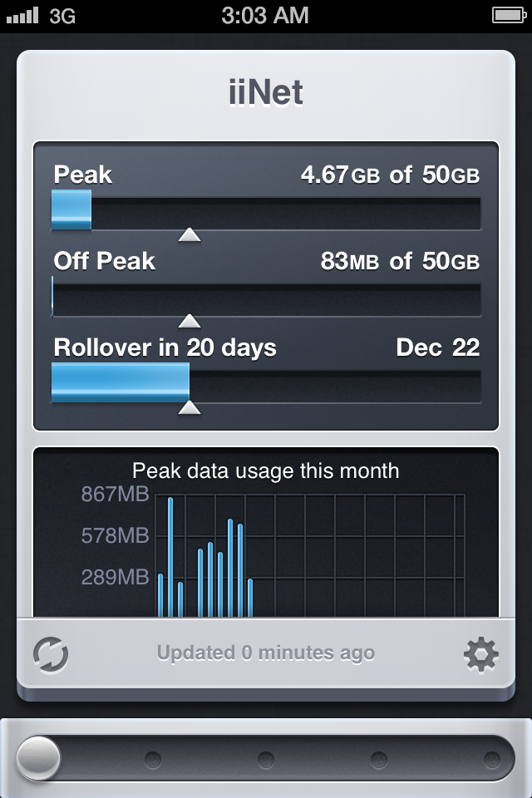Tap the Rollover triangle marker
532x798 pixels.
[x=190, y=407]
